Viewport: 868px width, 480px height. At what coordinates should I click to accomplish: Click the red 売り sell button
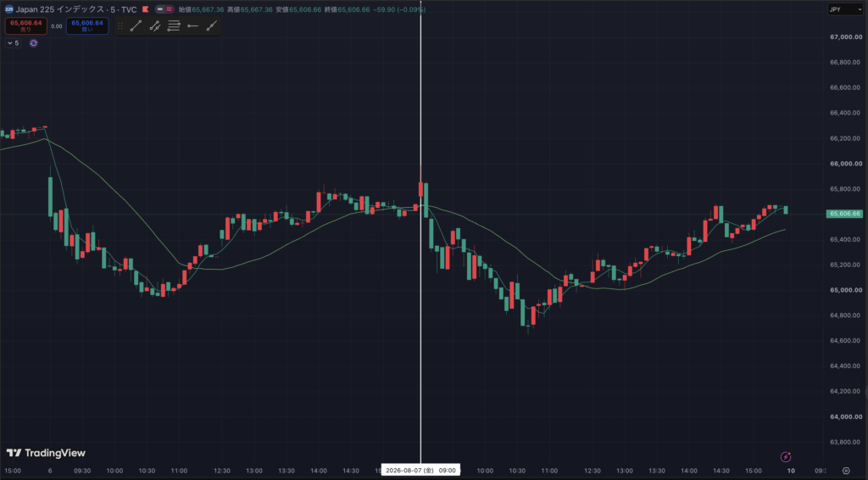[x=26, y=26]
